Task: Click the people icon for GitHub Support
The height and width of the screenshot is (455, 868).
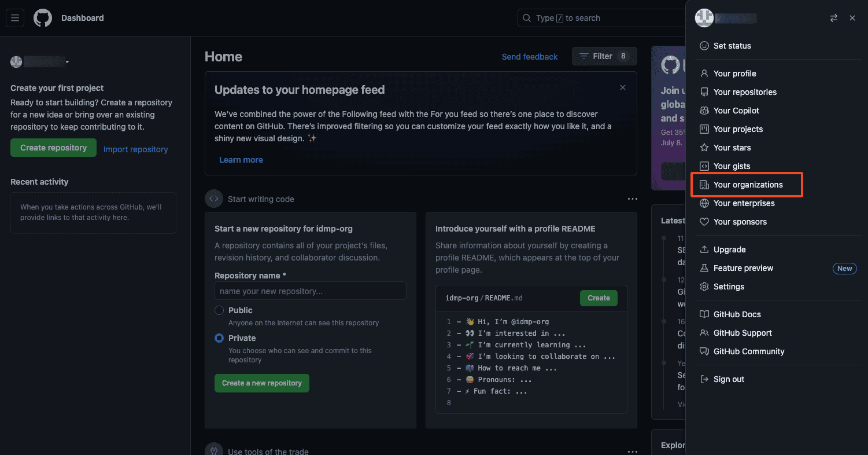Action: (704, 333)
